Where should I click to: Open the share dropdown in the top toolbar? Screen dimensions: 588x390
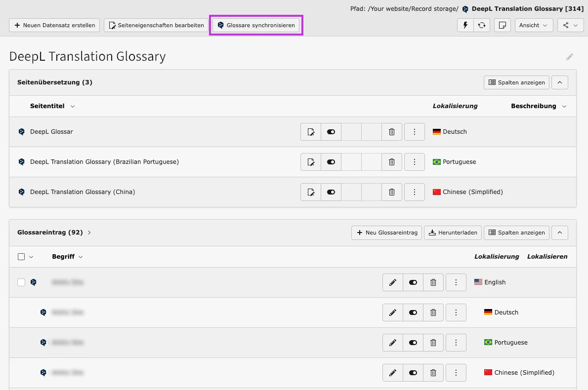(570, 25)
